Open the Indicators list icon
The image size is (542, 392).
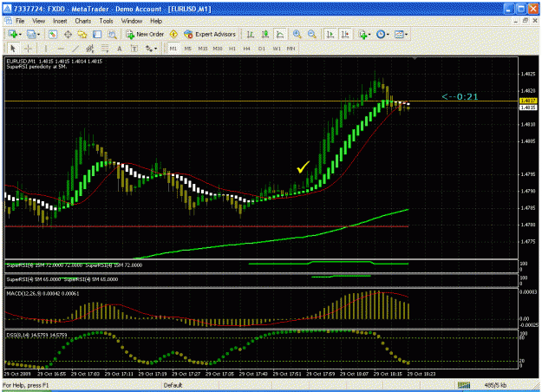[x=362, y=34]
